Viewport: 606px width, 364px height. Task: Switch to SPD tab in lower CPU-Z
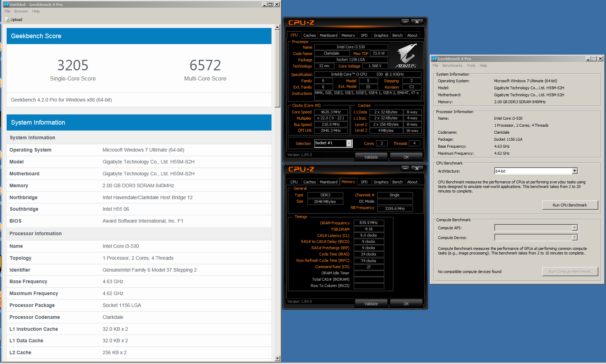(x=364, y=182)
